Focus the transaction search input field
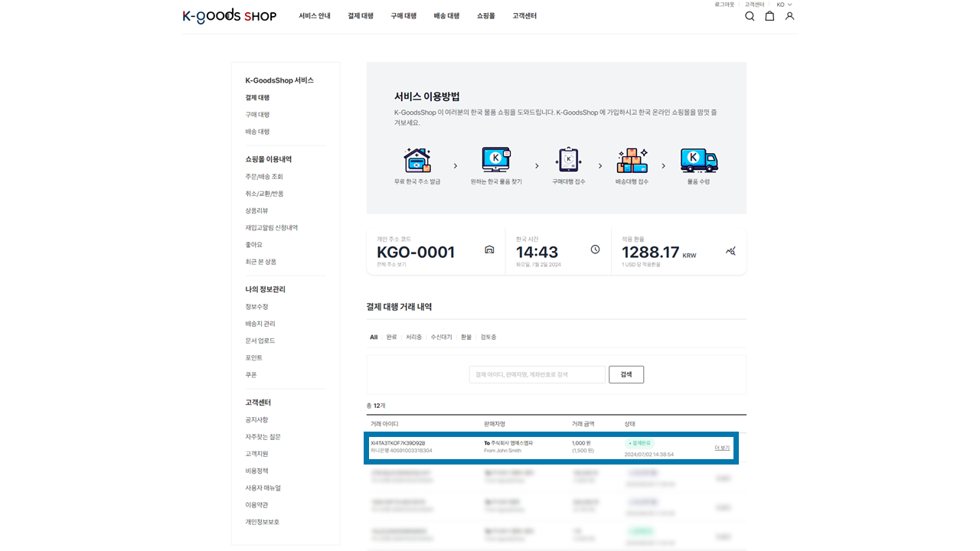This screenshot has width=980, height=551. click(x=537, y=374)
